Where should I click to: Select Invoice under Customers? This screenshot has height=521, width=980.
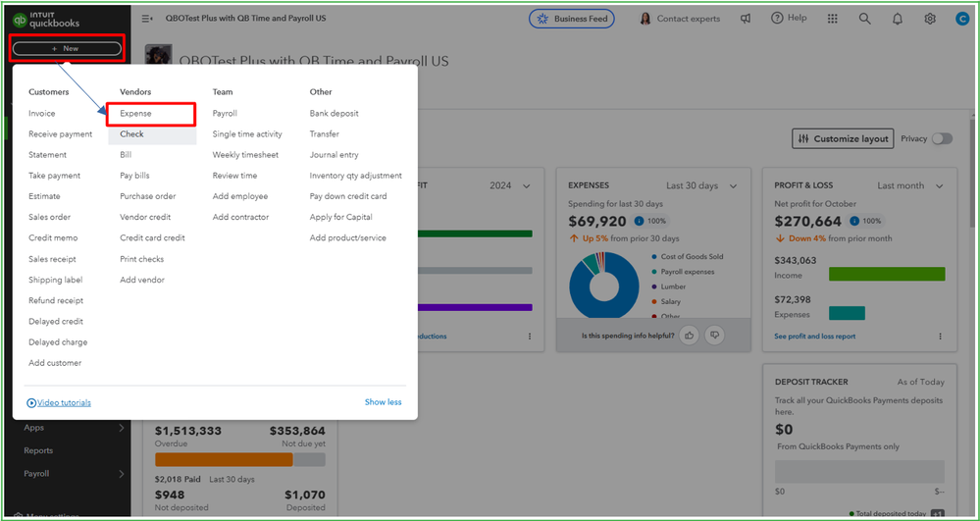pos(42,113)
